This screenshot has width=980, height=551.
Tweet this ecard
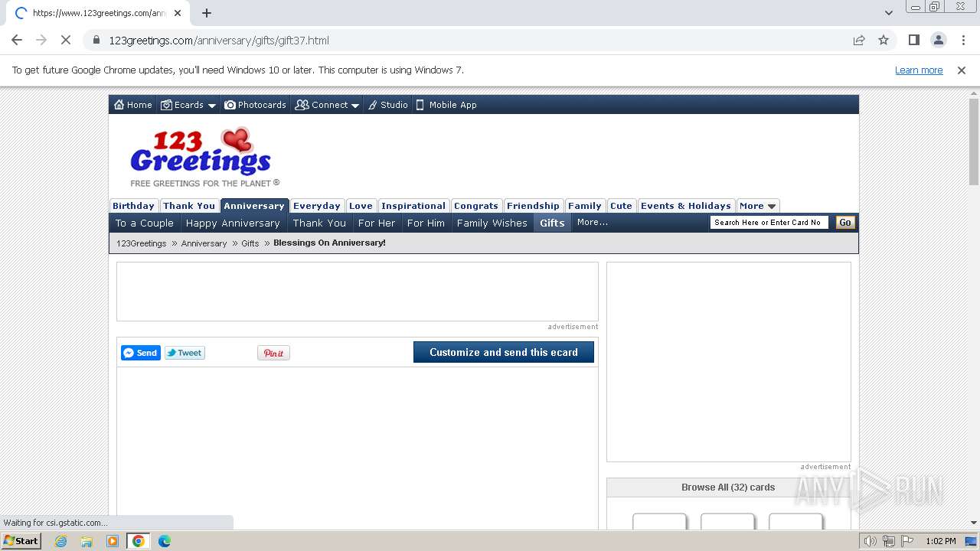(185, 353)
